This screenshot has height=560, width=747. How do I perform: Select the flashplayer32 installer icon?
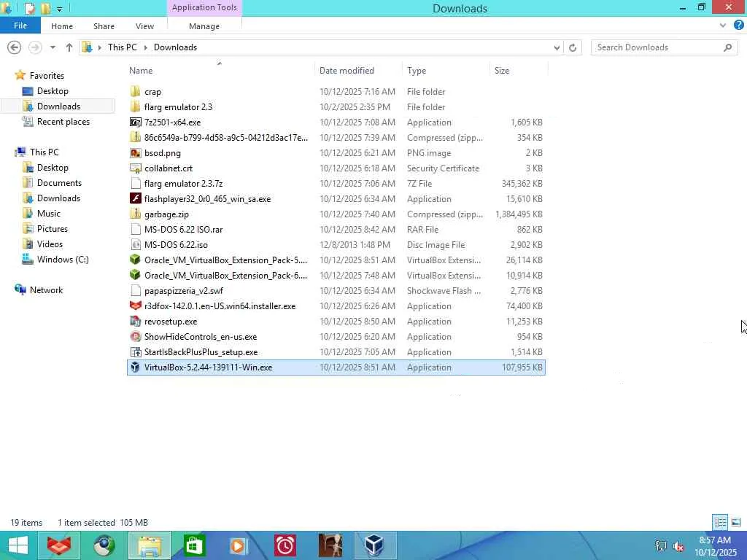point(135,198)
